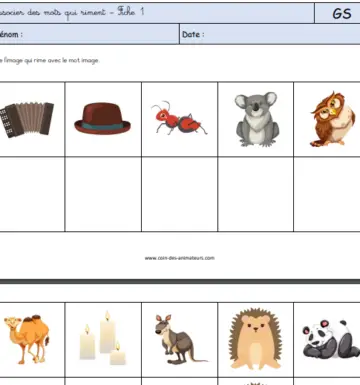Click the three candles picture
This screenshot has height=385, width=360.
tap(103, 338)
